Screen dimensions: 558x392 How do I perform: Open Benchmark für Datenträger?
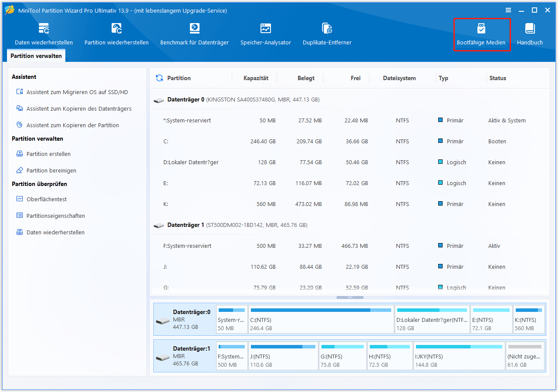194,34
